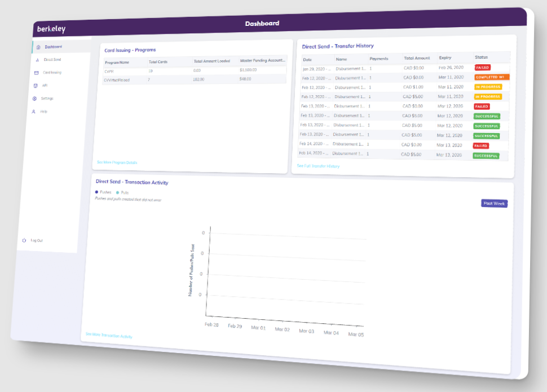The height and width of the screenshot is (392, 547).
Task: Click the COMPLETED WI status badge
Action: (492, 77)
